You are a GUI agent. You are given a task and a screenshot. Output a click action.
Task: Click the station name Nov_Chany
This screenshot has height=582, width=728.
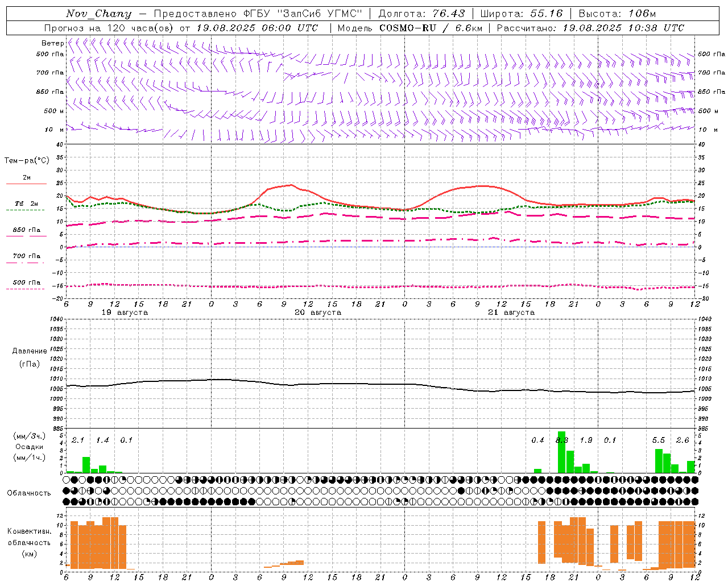pos(98,14)
